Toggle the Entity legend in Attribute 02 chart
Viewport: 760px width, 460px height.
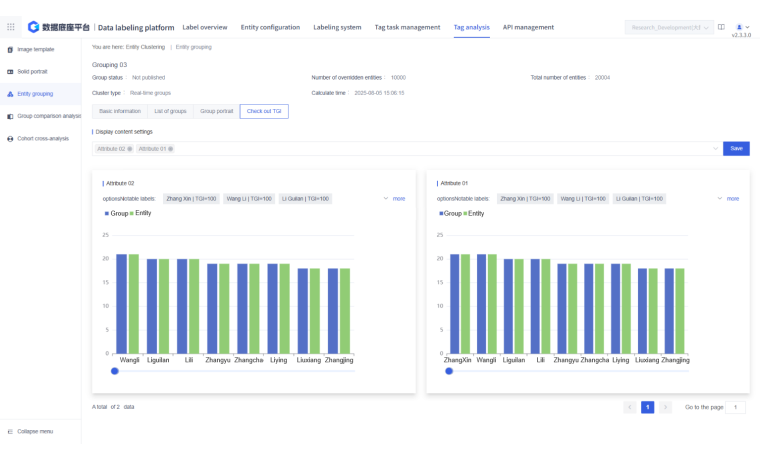click(141, 213)
